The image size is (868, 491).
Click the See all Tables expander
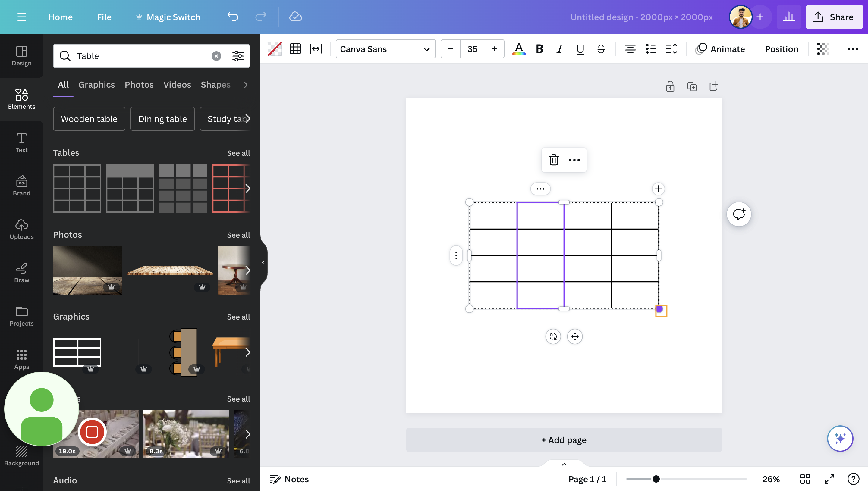(x=238, y=152)
